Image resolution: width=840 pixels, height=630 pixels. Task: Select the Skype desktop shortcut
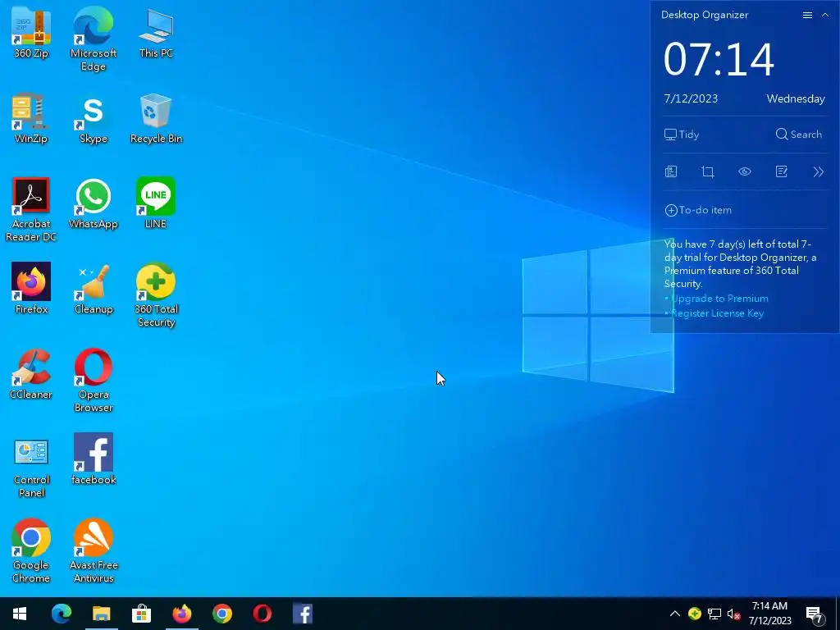[94, 118]
